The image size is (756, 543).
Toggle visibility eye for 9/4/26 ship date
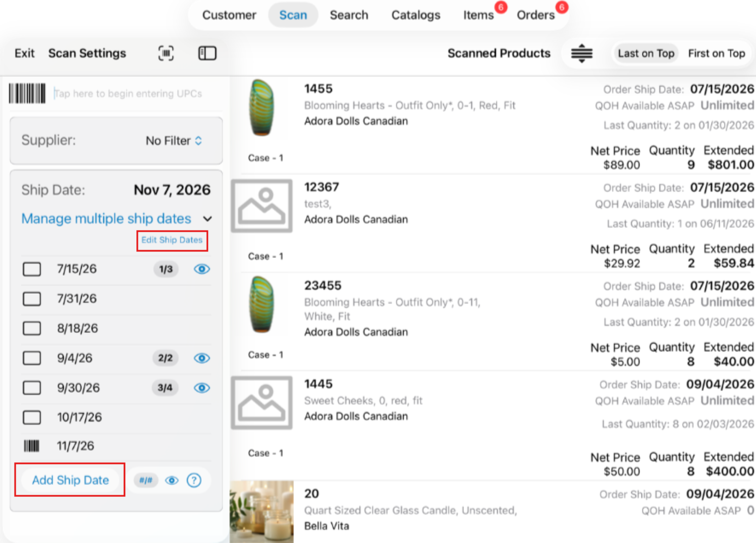202,358
